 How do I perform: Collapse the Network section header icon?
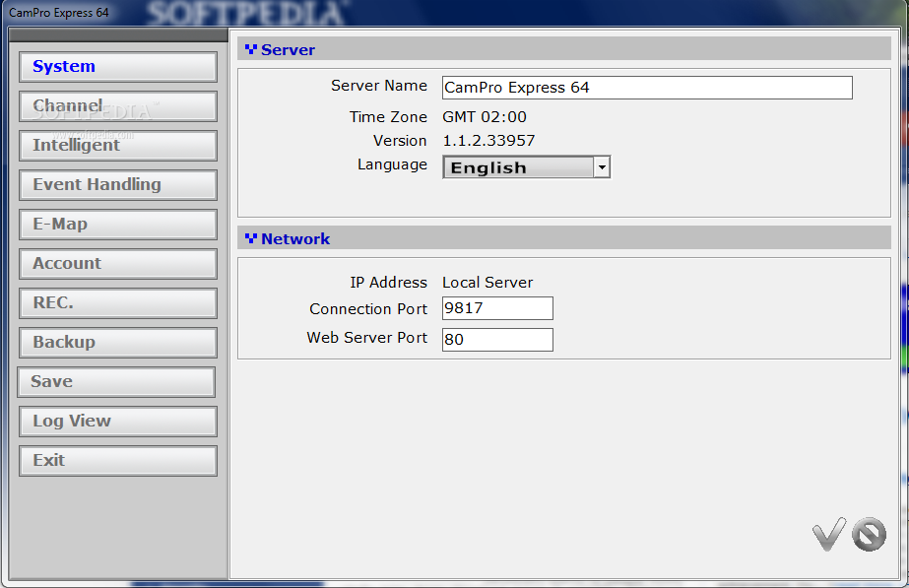[250, 238]
